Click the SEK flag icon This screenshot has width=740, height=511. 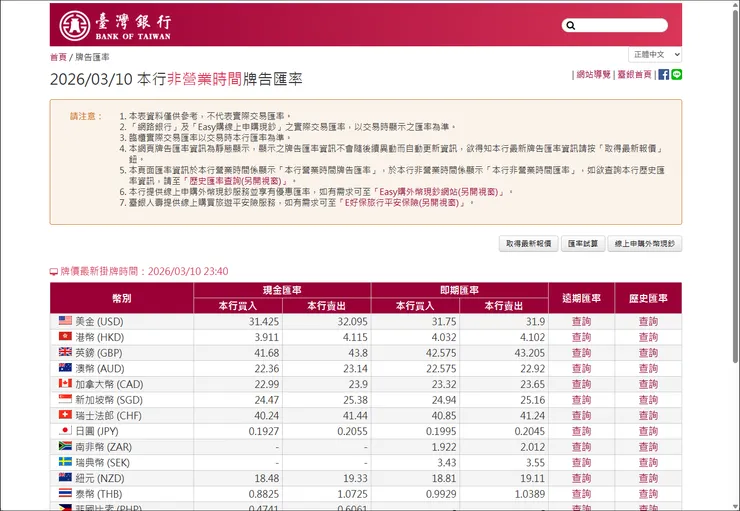pyautogui.click(x=65, y=461)
